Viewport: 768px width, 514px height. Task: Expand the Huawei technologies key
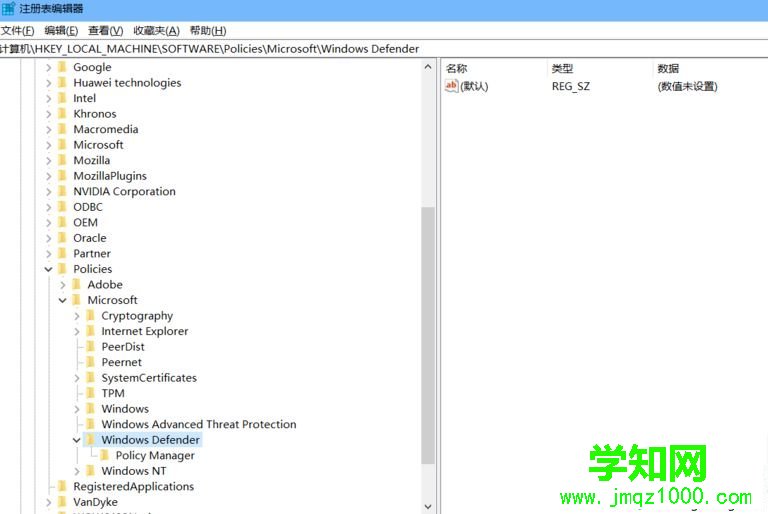(x=48, y=83)
